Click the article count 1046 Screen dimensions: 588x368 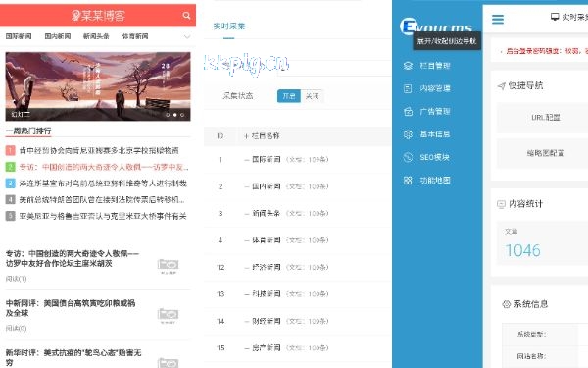point(522,250)
